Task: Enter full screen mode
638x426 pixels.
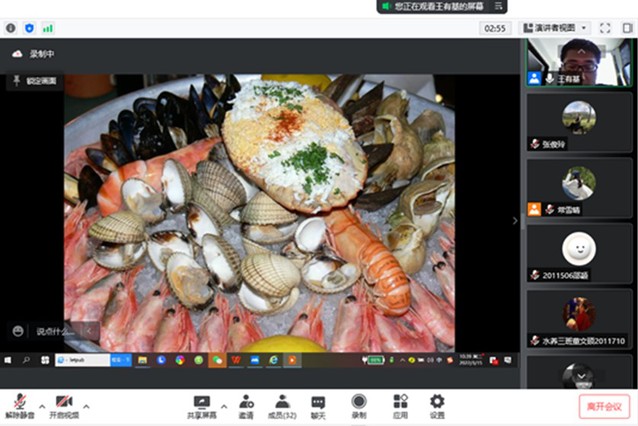Action: pyautogui.click(x=605, y=28)
